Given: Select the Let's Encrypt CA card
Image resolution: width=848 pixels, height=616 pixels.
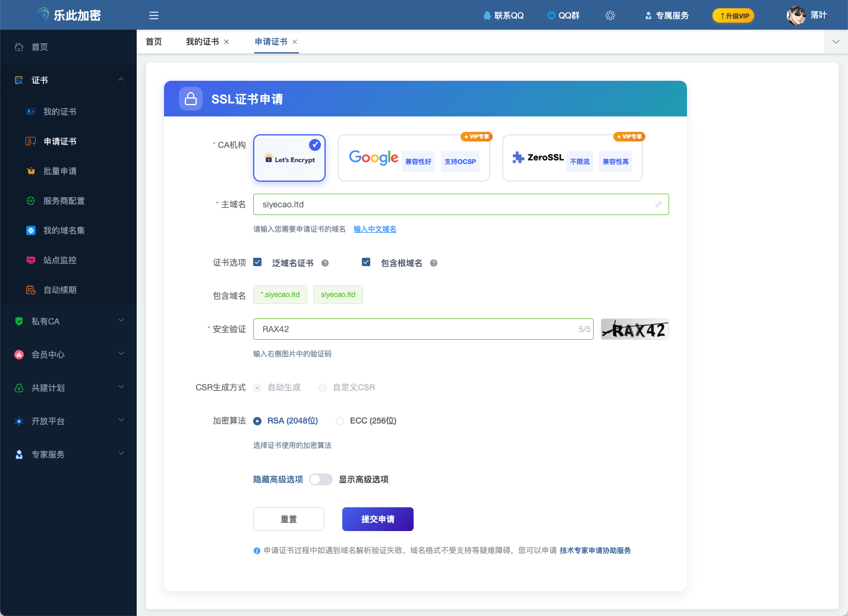Looking at the screenshot, I should (289, 158).
